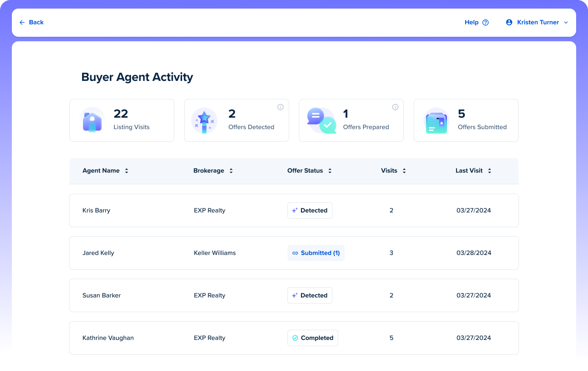The height and width of the screenshot is (371, 588).
Task: Sort table by Last Visit date
Action: (490, 171)
